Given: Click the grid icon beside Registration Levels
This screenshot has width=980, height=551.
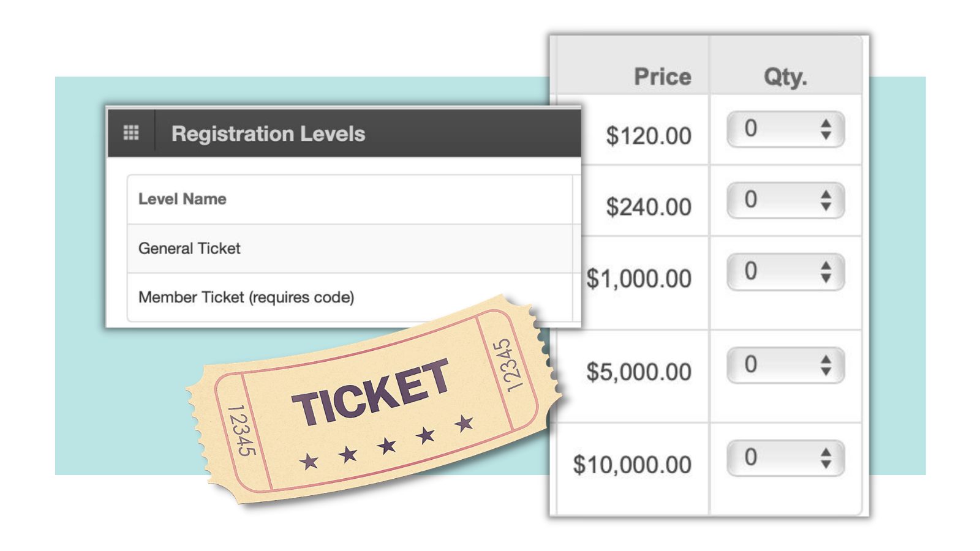Looking at the screenshot, I should point(132,133).
